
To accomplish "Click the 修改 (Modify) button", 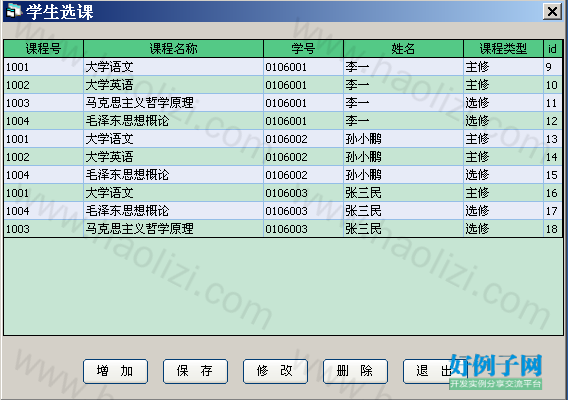I will coord(275,371).
